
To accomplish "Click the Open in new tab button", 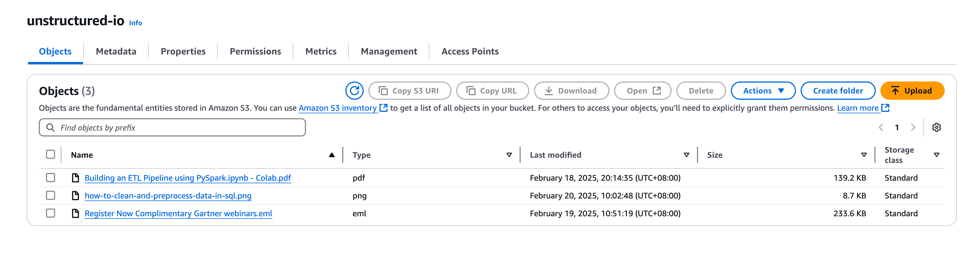I will (642, 91).
